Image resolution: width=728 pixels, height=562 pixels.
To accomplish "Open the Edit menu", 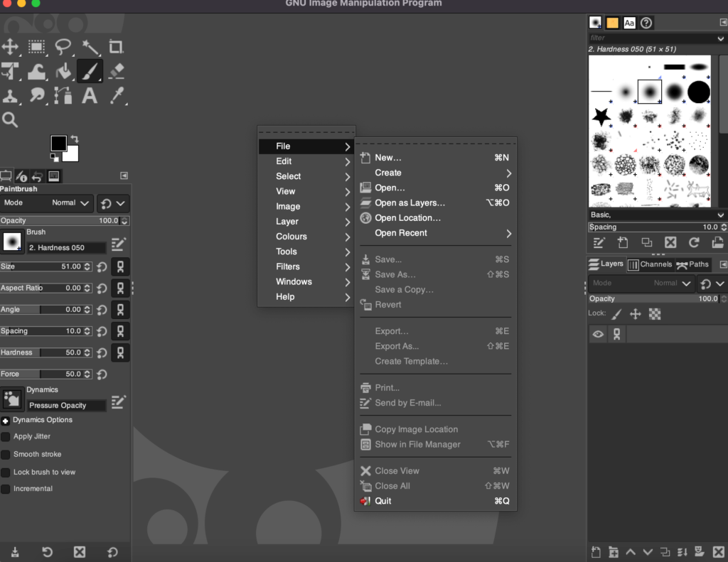I will click(306, 161).
